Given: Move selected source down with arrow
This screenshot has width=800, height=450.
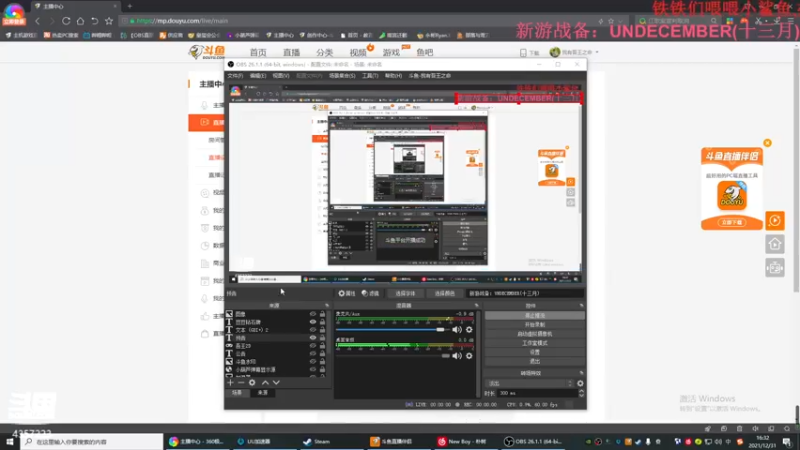Looking at the screenshot, I should click(276, 383).
